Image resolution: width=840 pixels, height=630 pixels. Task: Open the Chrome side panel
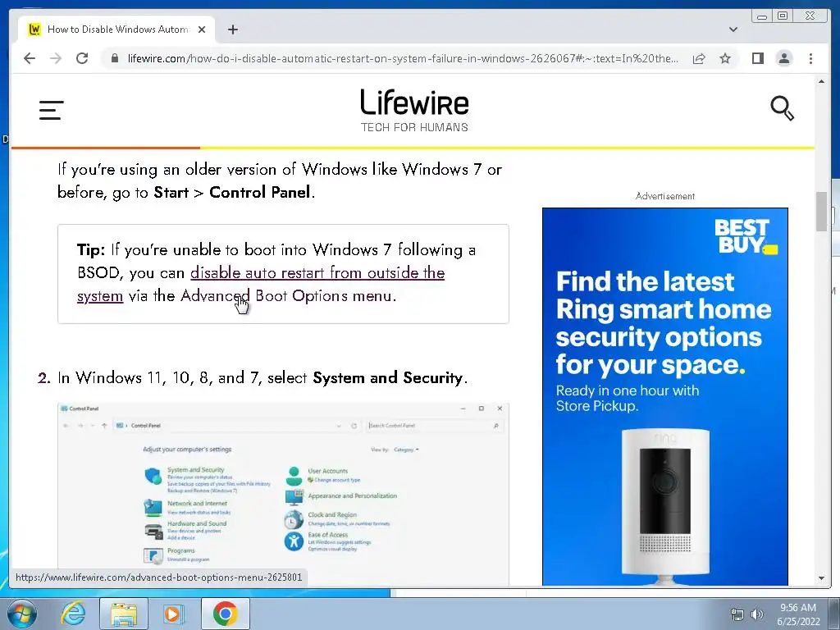pos(757,58)
